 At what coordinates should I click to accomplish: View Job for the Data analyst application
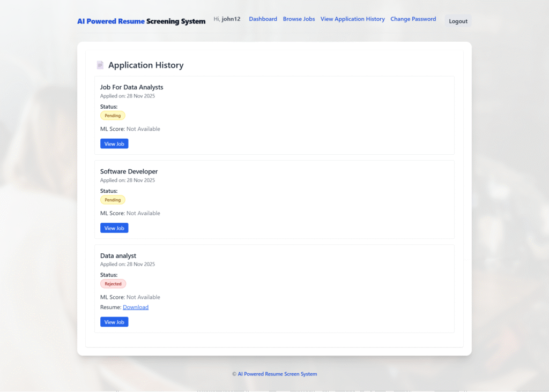point(114,322)
